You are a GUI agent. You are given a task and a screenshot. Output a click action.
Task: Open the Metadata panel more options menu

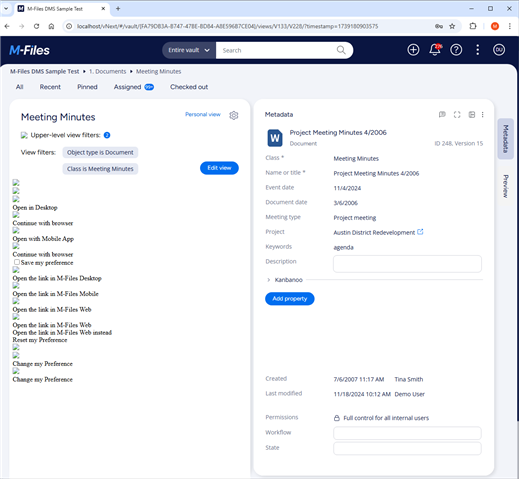482,115
